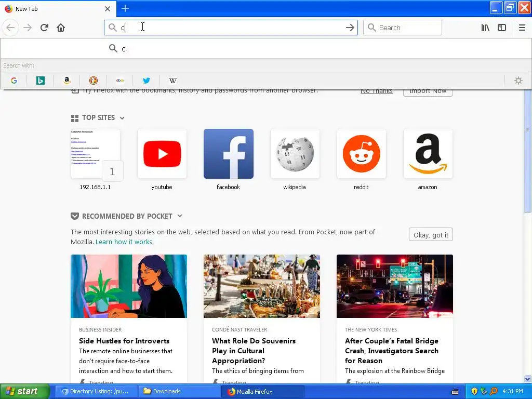Open Side Hustles for Introverts article
Image resolution: width=532 pixels, height=399 pixels.
[124, 341]
